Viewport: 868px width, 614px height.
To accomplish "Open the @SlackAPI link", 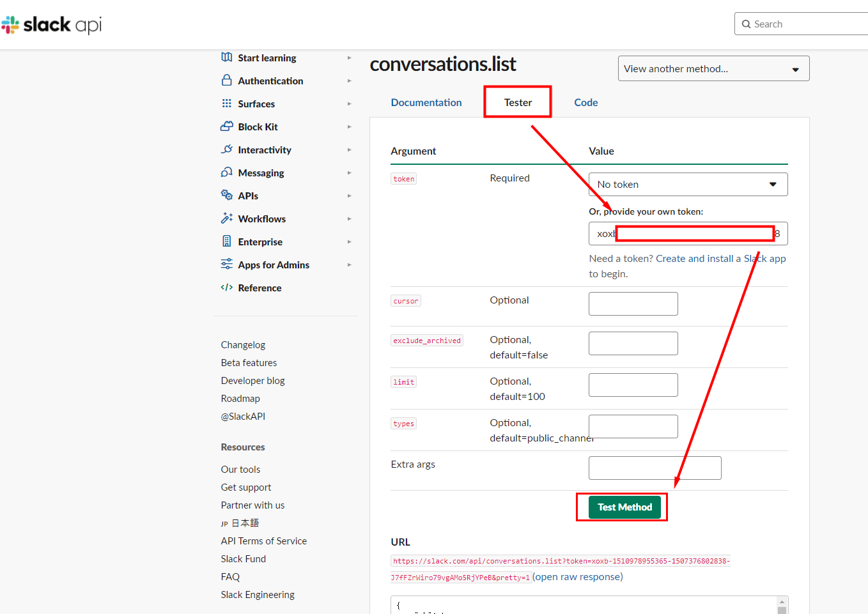I will click(243, 417).
